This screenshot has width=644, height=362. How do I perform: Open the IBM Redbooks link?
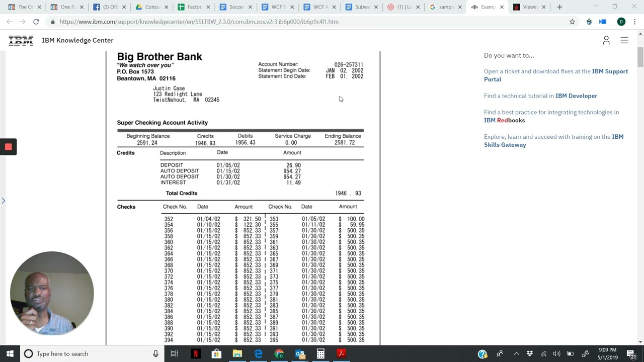click(x=504, y=120)
